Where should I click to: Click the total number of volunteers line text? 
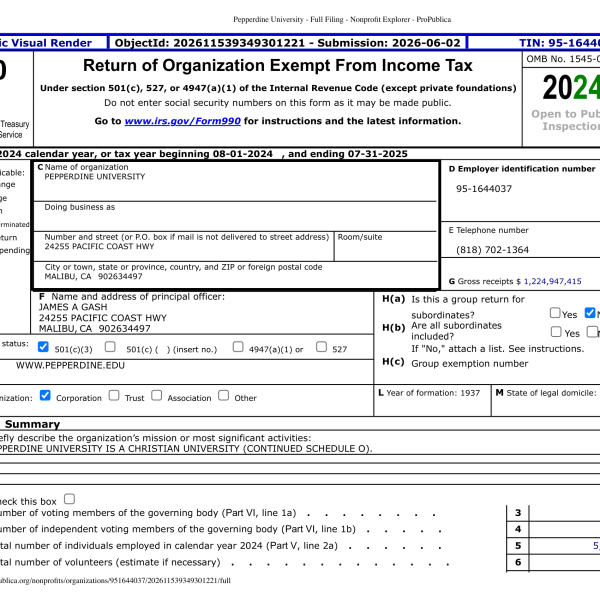coord(110,562)
